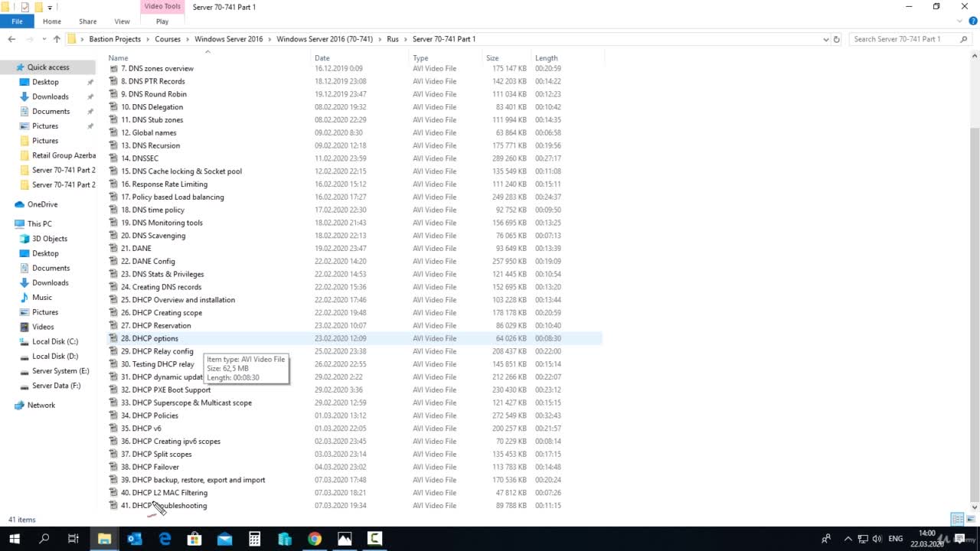Viewport: 980px width, 551px height.
Task: Select file icon for 21. DANE
Action: click(113, 248)
